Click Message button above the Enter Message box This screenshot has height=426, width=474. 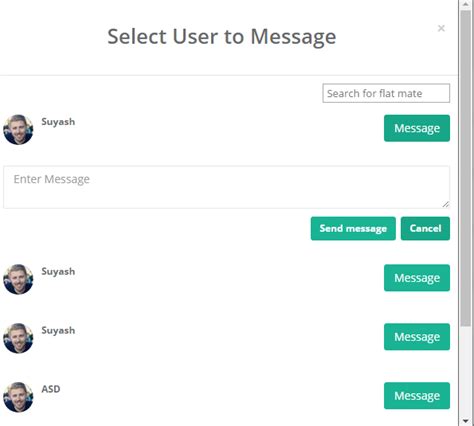click(x=417, y=128)
